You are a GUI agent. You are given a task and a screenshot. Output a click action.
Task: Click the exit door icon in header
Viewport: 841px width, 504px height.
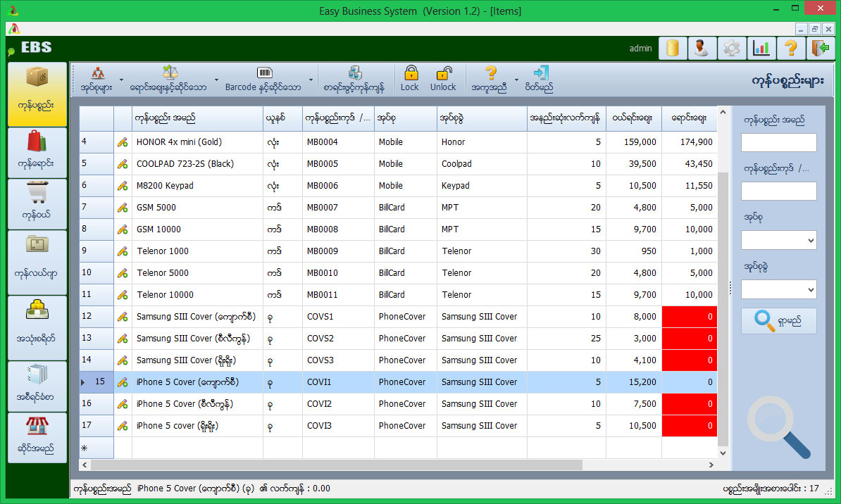820,49
